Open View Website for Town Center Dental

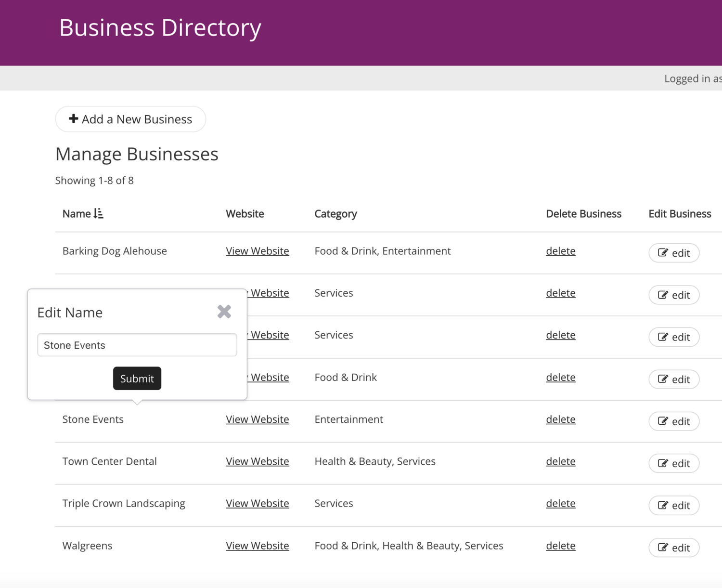click(257, 461)
